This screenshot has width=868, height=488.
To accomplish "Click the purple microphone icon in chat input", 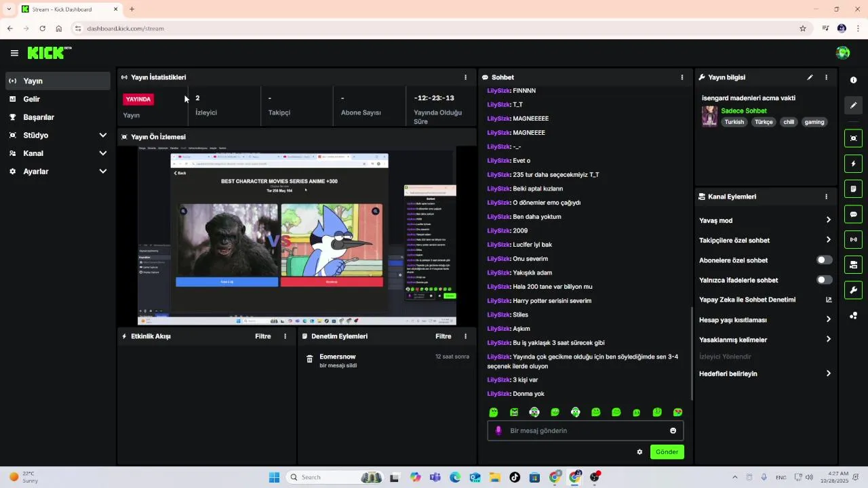I will [x=498, y=430].
